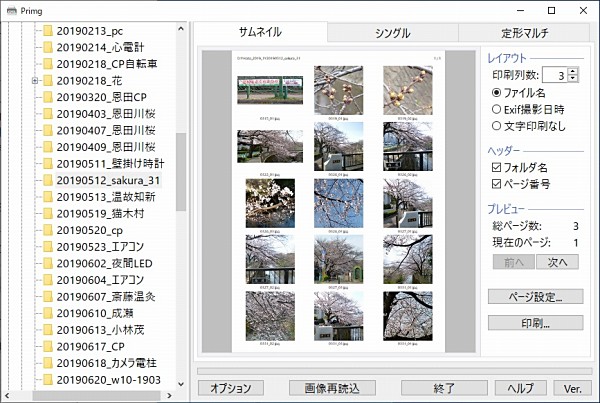Switch to the サムネイル tab
Viewport: 600px width, 403px height.
point(260,32)
